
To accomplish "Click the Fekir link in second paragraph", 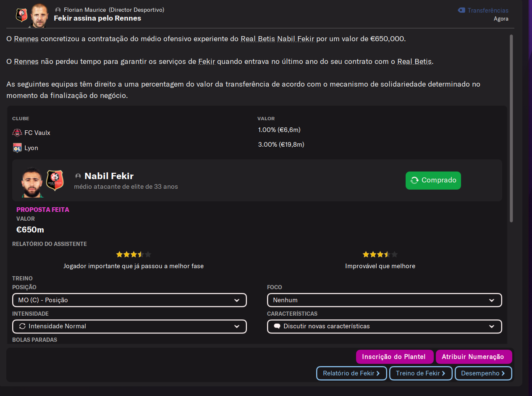I will tap(207, 62).
